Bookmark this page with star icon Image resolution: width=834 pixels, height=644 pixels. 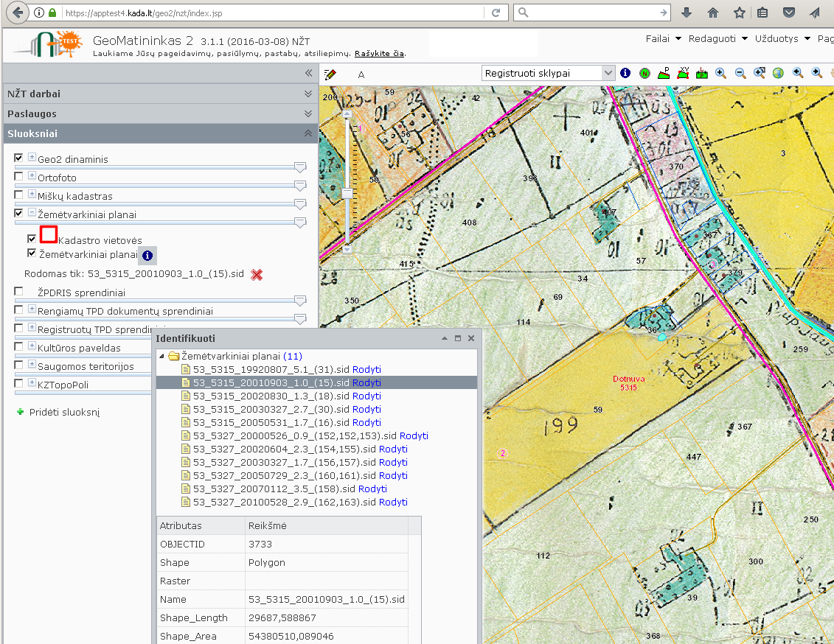click(740, 13)
